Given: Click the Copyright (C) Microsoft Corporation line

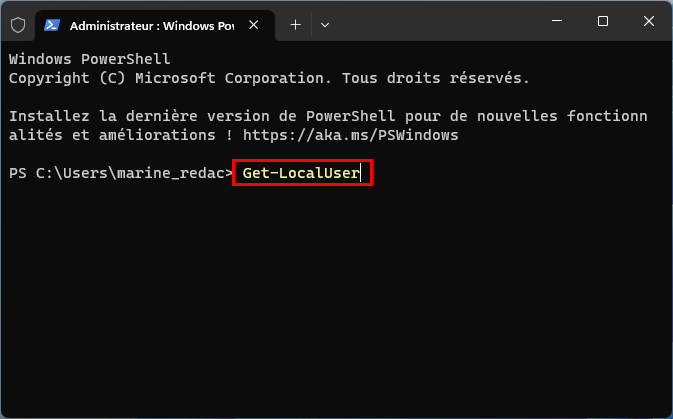Looking at the screenshot, I should pyautogui.click(x=269, y=78).
